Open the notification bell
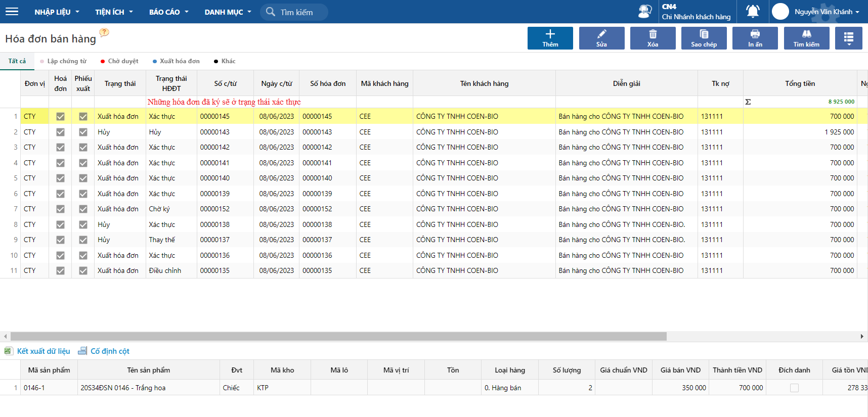Image resolution: width=868 pixels, height=417 pixels. [753, 11]
